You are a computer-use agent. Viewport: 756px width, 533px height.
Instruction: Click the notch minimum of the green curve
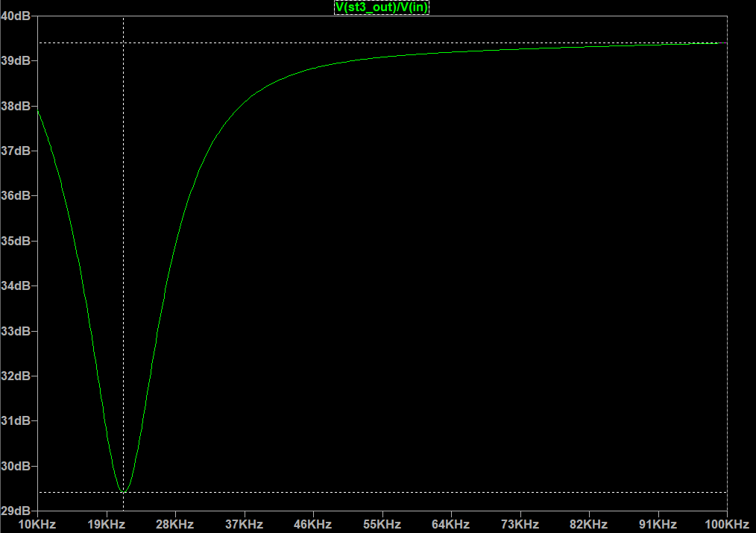pos(123,492)
